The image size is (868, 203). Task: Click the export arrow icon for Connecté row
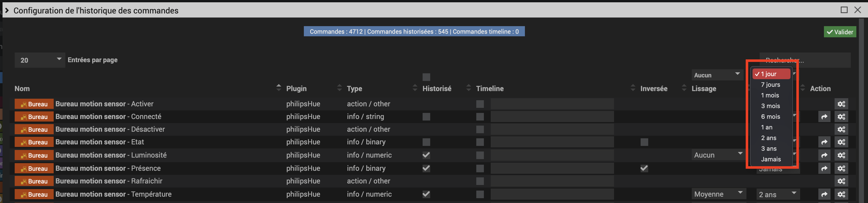coord(824,117)
